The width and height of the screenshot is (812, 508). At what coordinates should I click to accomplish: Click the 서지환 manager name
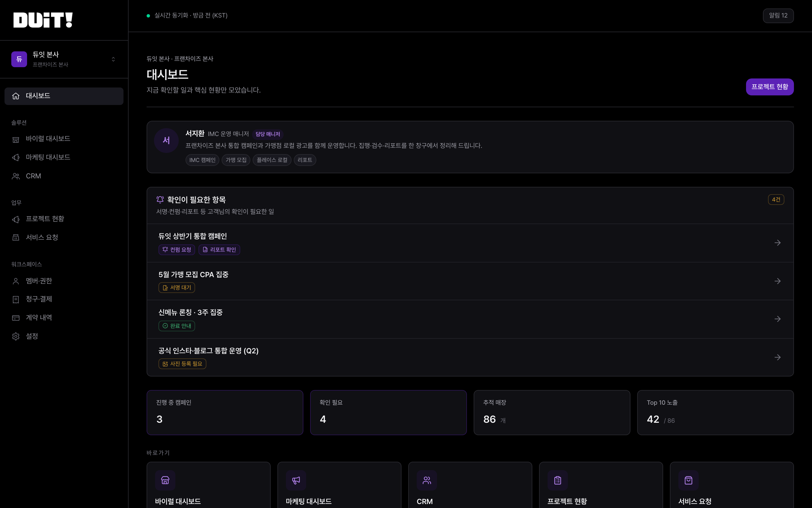195,133
